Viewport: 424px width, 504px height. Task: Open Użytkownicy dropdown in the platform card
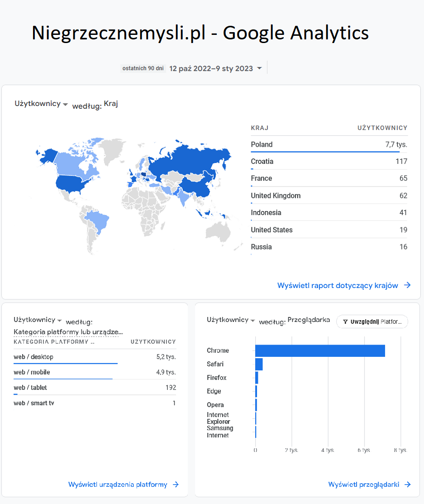click(38, 320)
